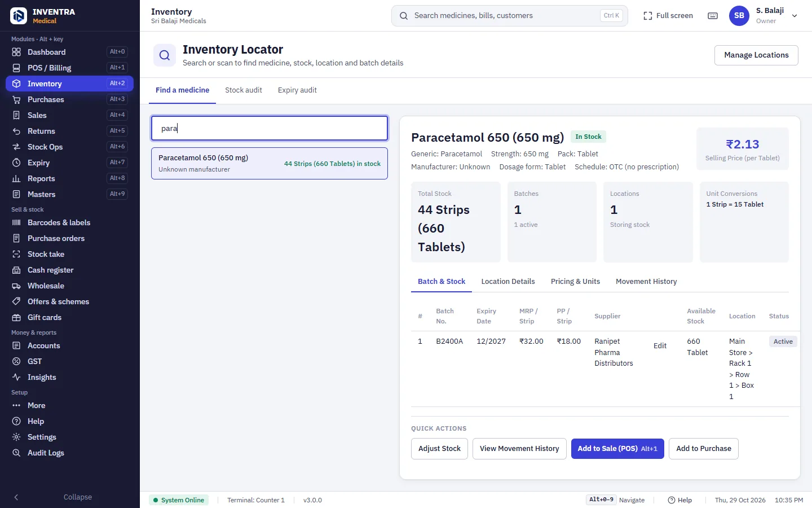Click the View Movement History button
Screen dimensions: 812x508
pos(519,449)
